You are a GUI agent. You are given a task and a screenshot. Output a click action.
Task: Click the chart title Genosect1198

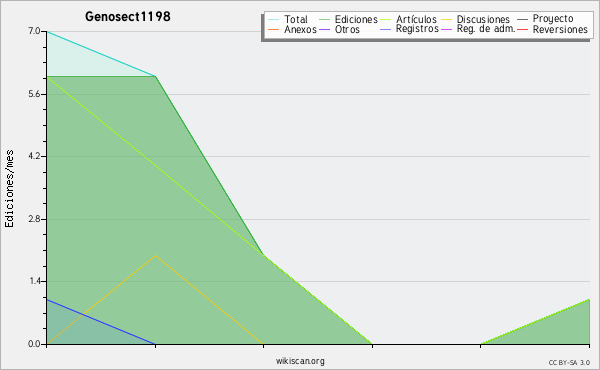(x=128, y=16)
